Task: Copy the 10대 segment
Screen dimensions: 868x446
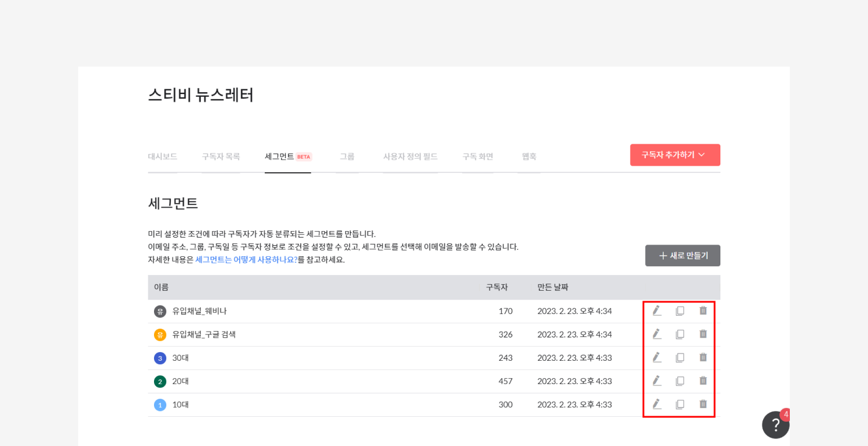Action: [680, 404]
